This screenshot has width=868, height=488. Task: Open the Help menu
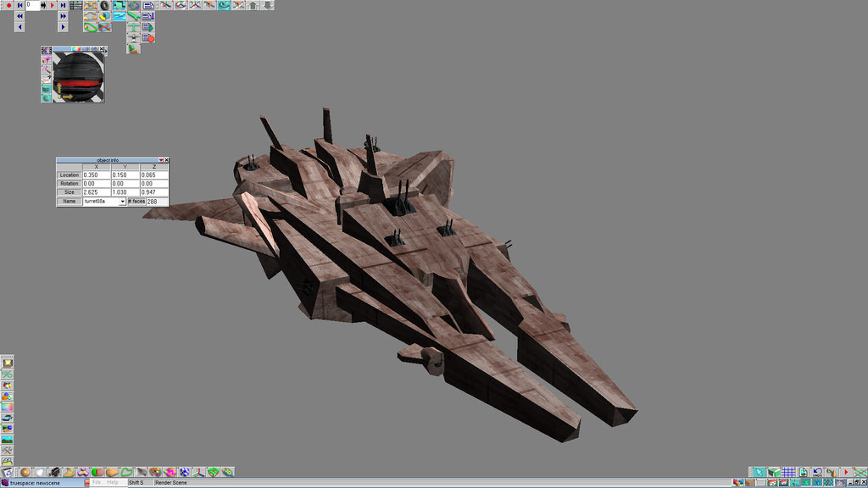click(x=113, y=482)
